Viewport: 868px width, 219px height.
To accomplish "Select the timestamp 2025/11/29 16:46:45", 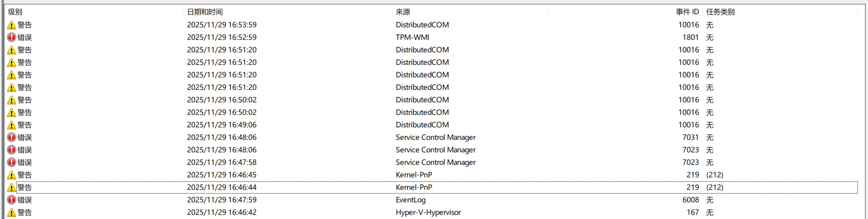I will tap(222, 175).
